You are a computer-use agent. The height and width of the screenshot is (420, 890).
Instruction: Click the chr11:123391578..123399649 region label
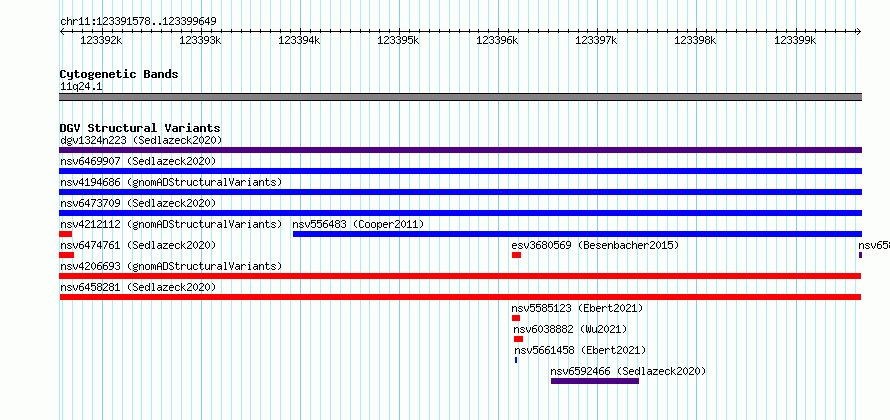[x=138, y=22]
